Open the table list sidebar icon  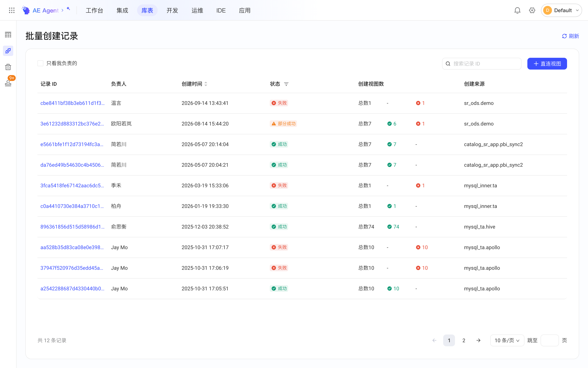[x=8, y=35]
